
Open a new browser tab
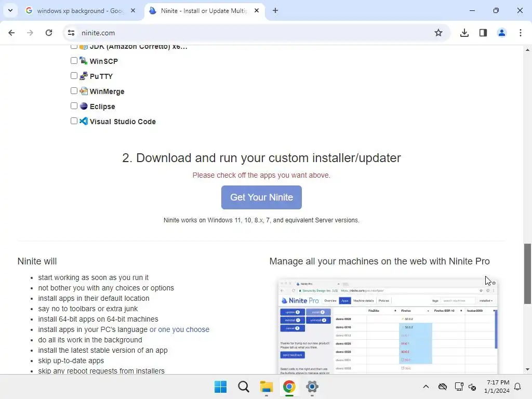click(275, 10)
